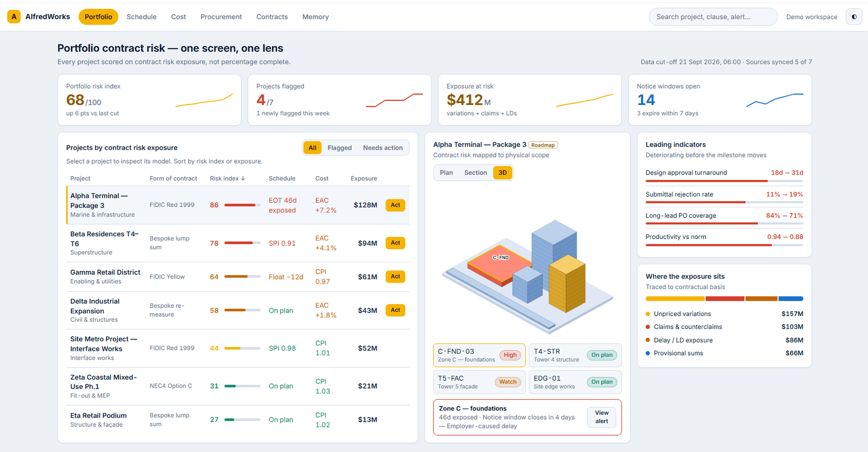Click Act for Delta Industrial Expansion
The width and height of the screenshot is (868, 452).
pyautogui.click(x=395, y=310)
